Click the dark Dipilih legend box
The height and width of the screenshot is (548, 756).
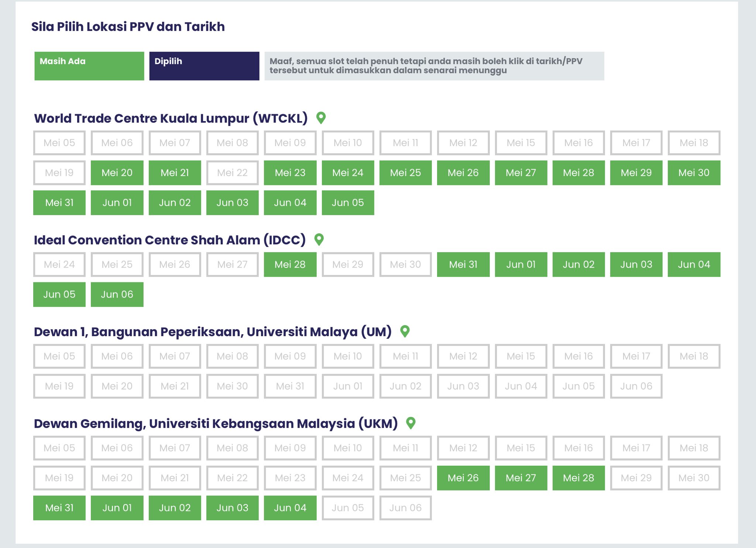pos(204,66)
